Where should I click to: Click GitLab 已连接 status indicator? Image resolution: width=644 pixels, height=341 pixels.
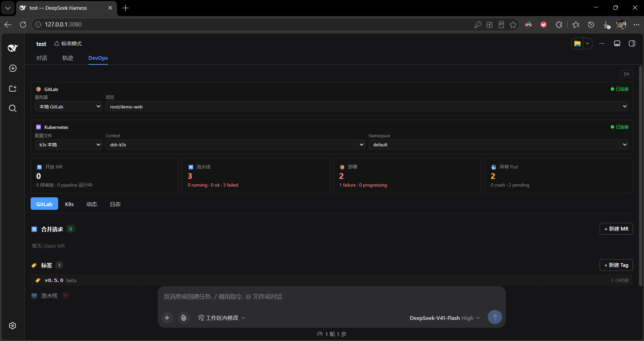(619, 89)
